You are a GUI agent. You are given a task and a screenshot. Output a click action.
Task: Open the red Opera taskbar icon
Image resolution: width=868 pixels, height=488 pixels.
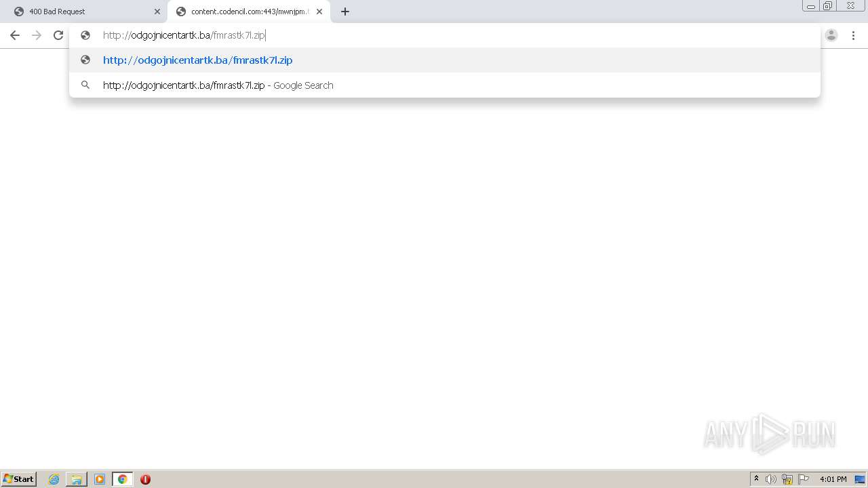coord(145,479)
